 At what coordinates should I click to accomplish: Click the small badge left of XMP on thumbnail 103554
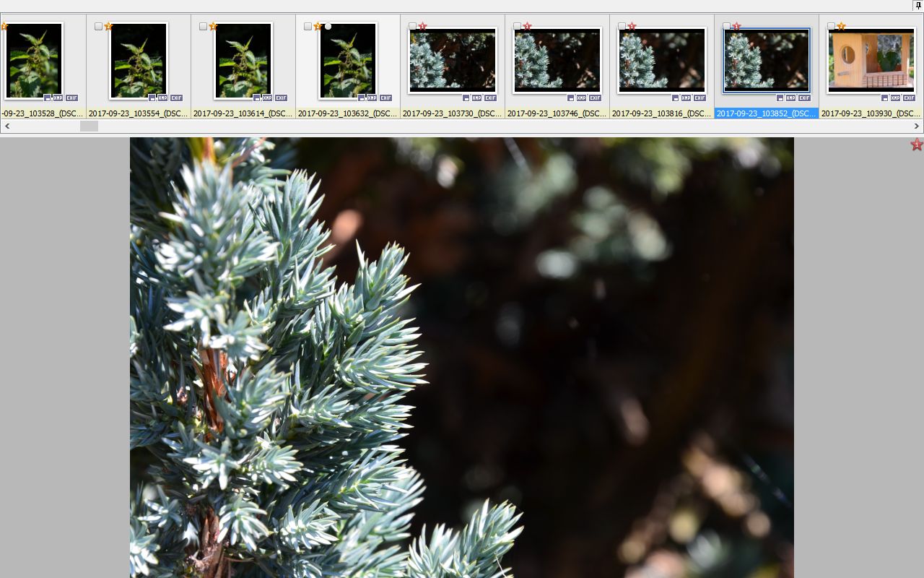click(x=152, y=98)
